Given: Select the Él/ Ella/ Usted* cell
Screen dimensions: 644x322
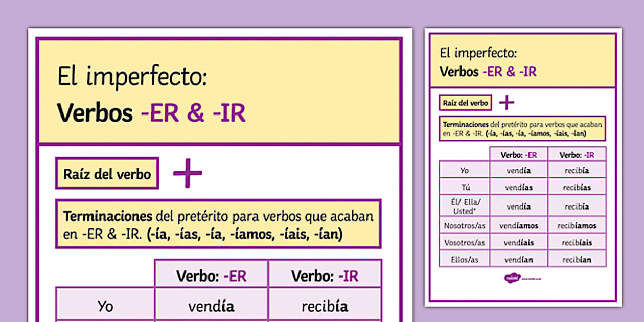Looking at the screenshot, I should click(x=464, y=205).
